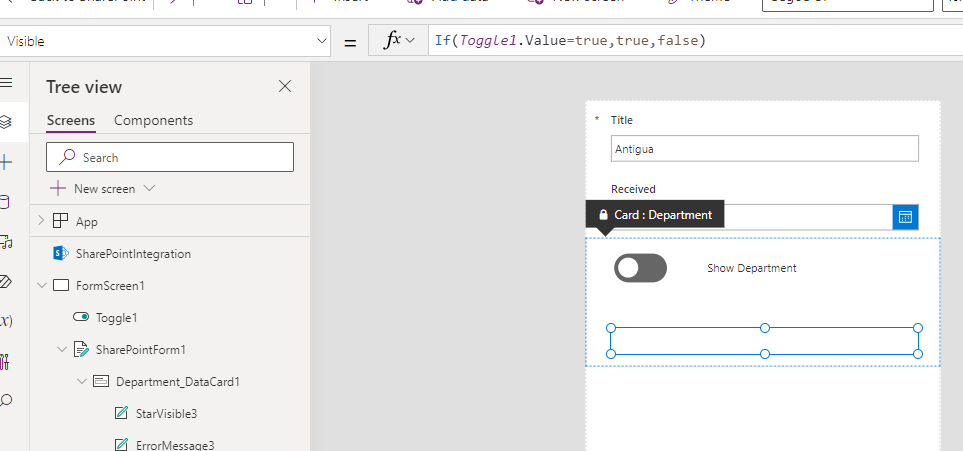Click the App grid icon in tree
Image resolution: width=963 pixels, height=451 pixels.
60,221
